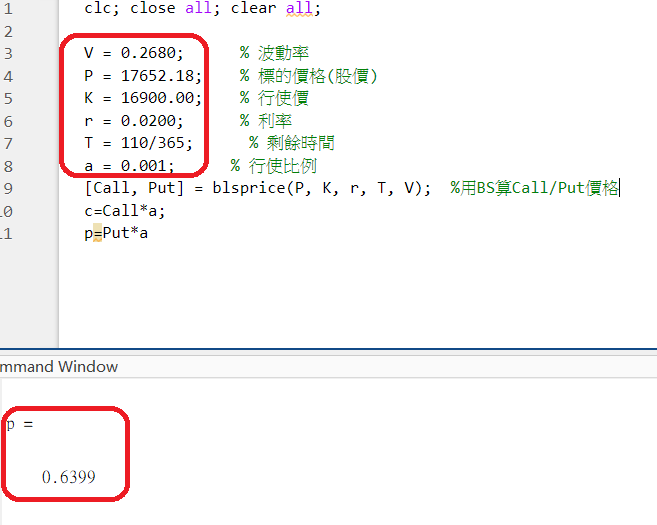Click line number 3 in the editor gutter
The image size is (657, 525).
pyautogui.click(x=8, y=53)
